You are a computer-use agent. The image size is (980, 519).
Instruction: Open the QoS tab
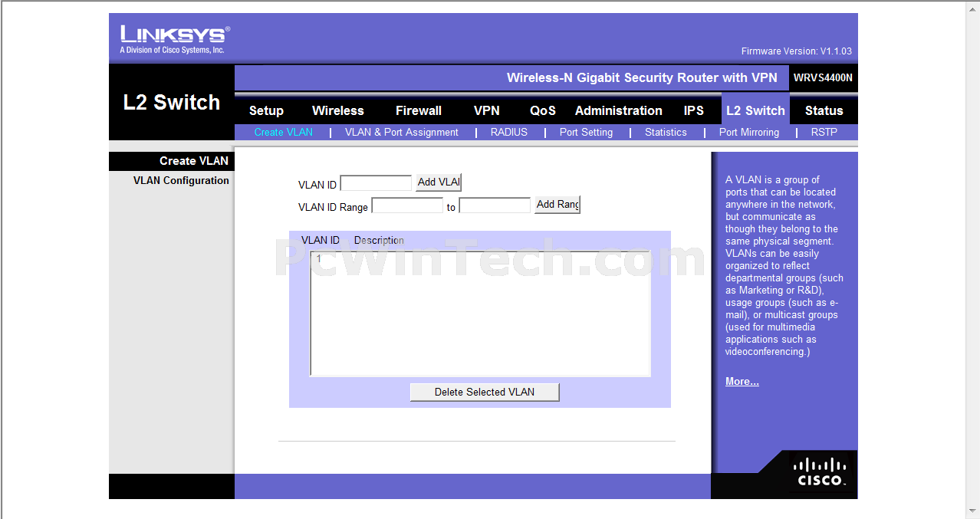pos(543,110)
